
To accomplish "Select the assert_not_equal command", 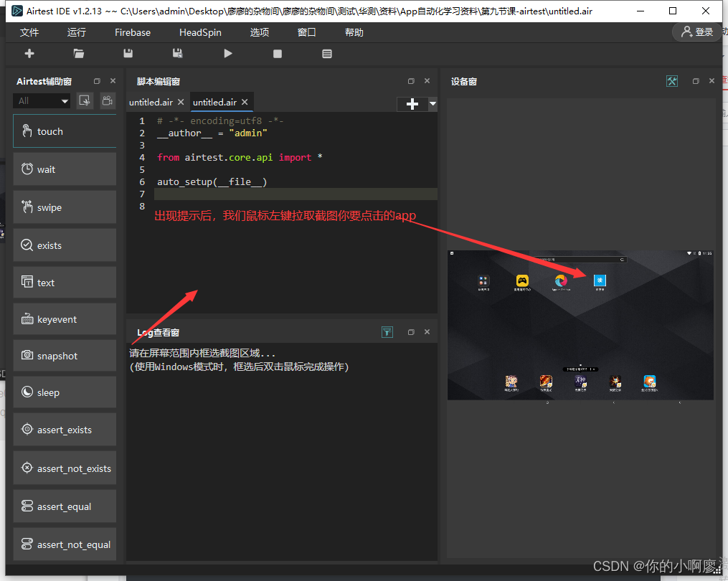I will pyautogui.click(x=65, y=544).
